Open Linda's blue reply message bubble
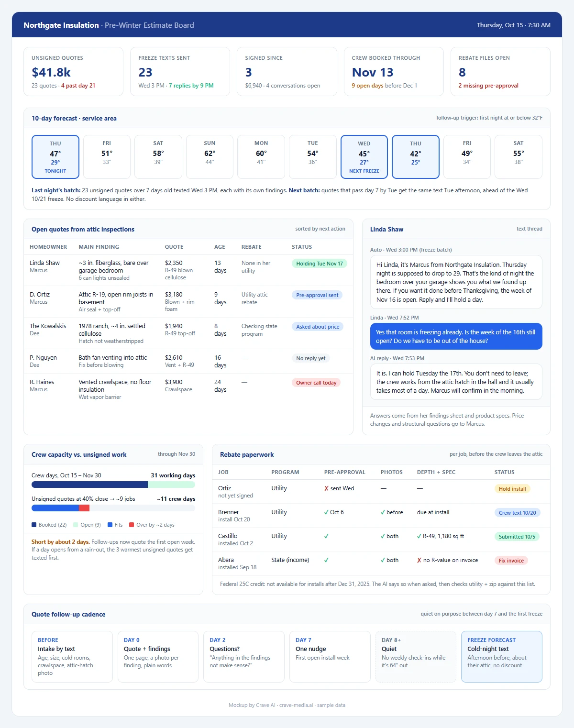This screenshot has height=728, width=574. click(456, 336)
